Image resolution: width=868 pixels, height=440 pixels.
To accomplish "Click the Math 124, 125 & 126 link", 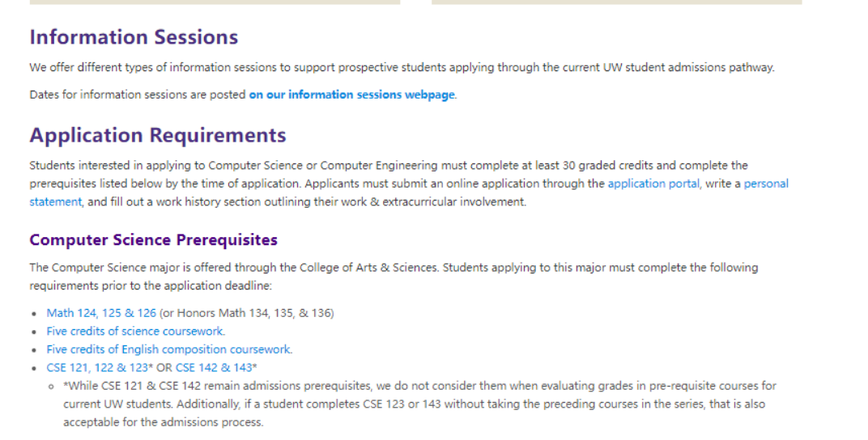I will click(101, 313).
